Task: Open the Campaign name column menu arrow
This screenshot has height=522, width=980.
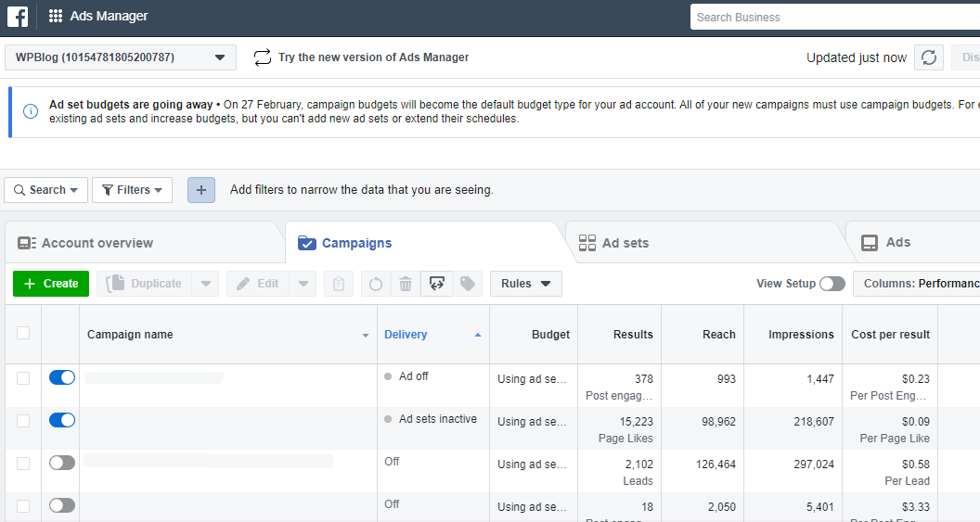Action: tap(366, 336)
